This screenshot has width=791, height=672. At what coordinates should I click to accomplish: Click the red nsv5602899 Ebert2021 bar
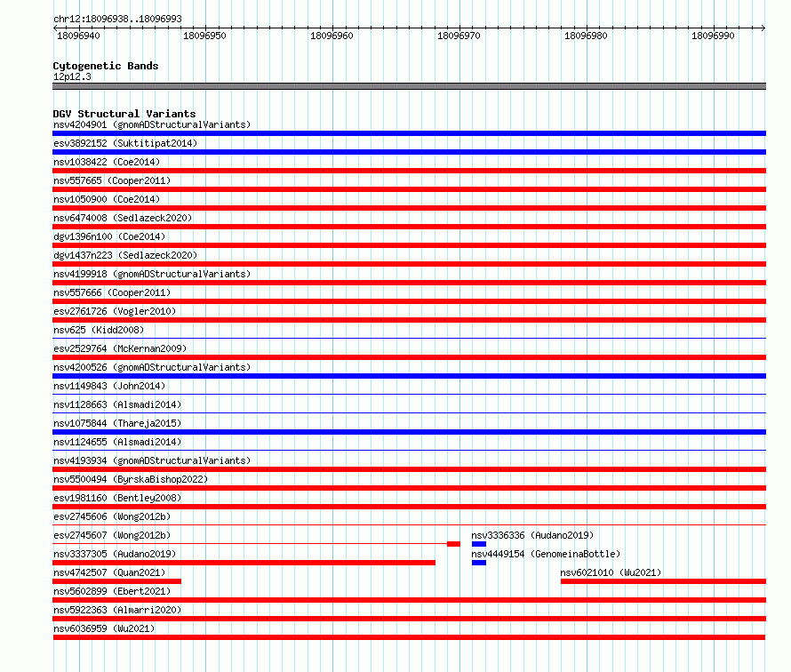tap(409, 600)
